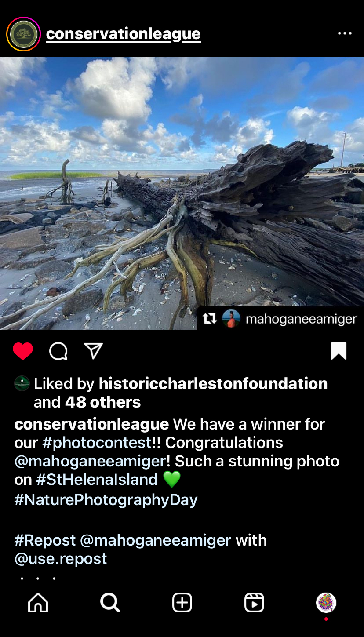The image size is (364, 637).
Task: Open your profile in bottom bar
Action: click(x=326, y=602)
